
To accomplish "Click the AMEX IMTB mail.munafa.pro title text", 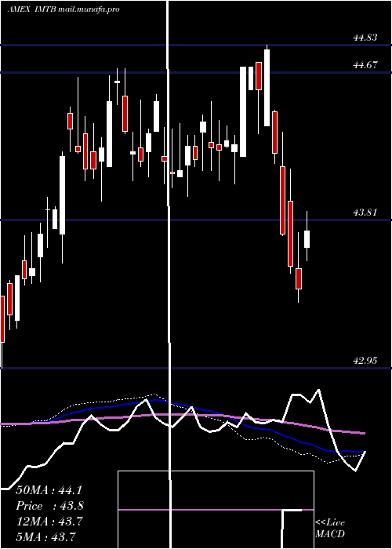I will (x=64, y=9).
